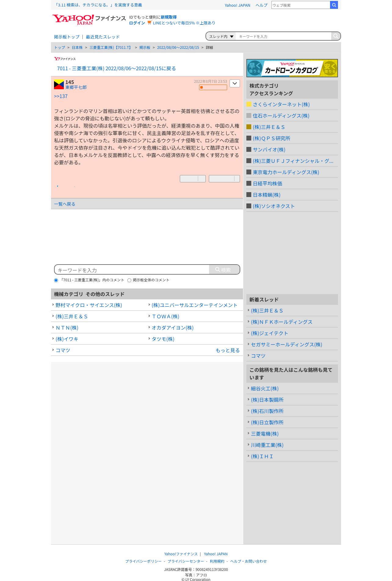Open タツモ(株) thread
Viewport: 392px width, 581px height.
(x=163, y=339)
